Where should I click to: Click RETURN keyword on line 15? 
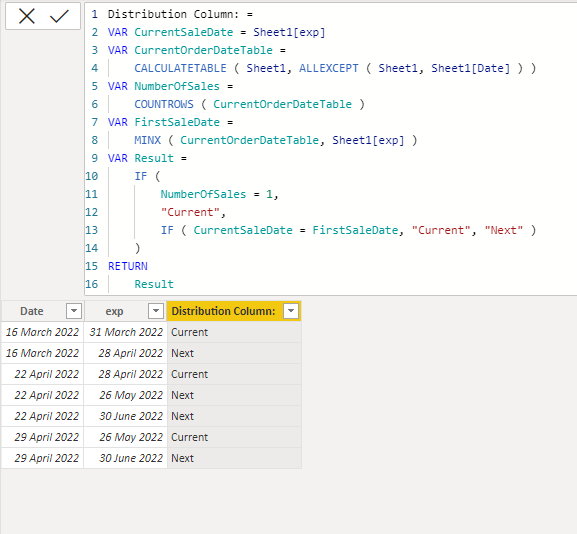pos(128,266)
